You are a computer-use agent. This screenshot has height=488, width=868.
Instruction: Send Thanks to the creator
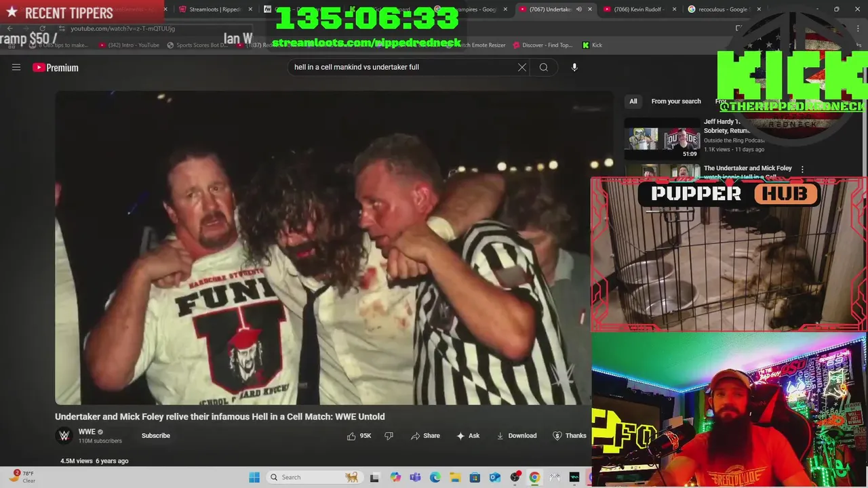[x=569, y=436]
